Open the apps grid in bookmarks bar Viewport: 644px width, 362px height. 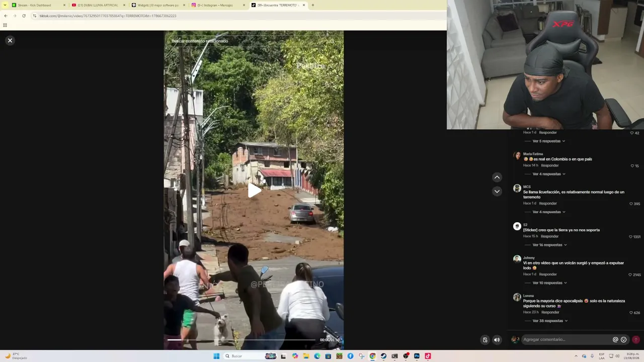[5, 25]
